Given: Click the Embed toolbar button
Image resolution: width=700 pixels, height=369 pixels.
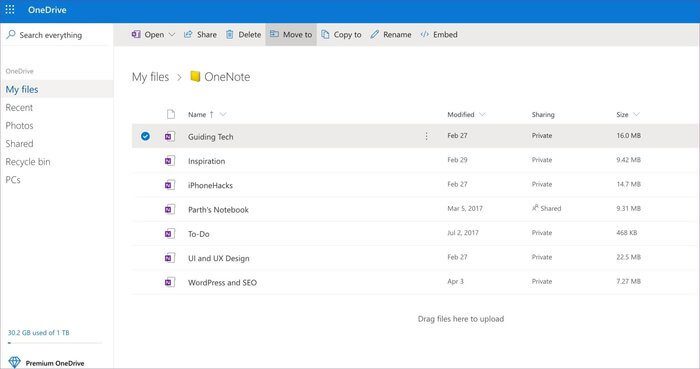Looking at the screenshot, I should (x=439, y=34).
